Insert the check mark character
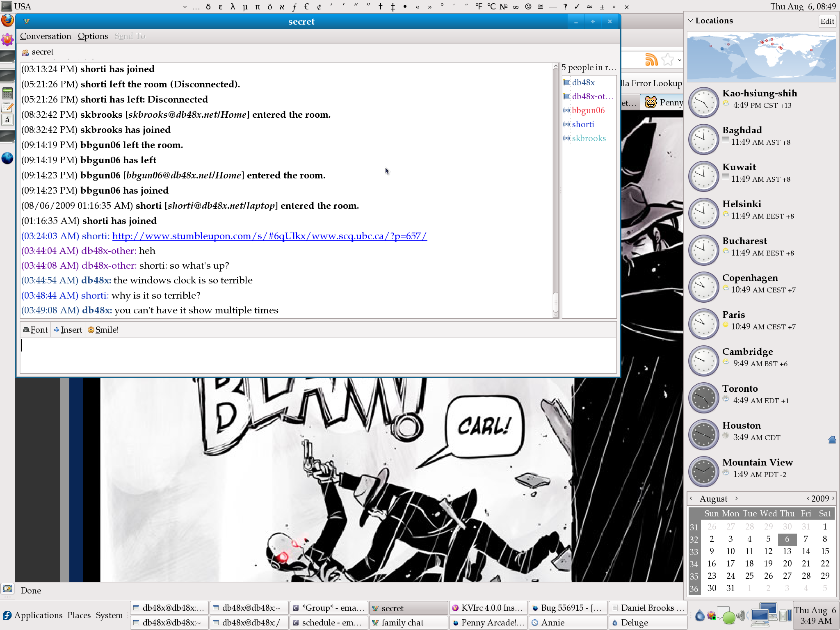Viewport: 840px width, 630px height. (x=577, y=7)
